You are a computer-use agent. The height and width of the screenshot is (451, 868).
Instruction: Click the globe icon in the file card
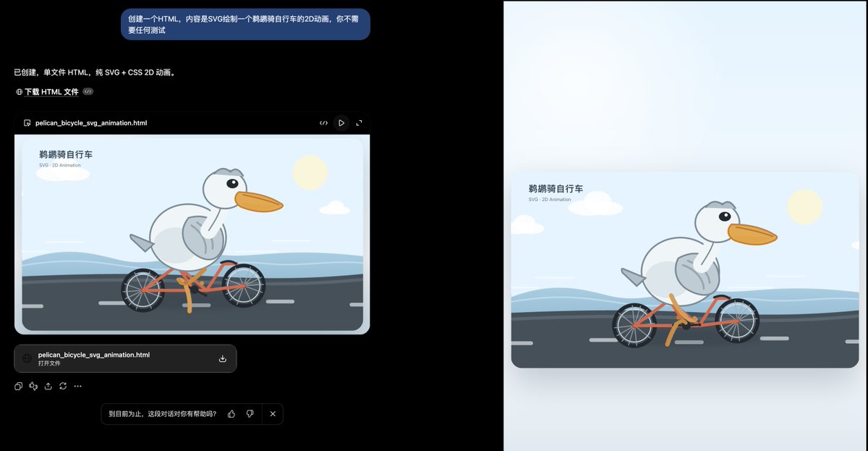pyautogui.click(x=27, y=358)
